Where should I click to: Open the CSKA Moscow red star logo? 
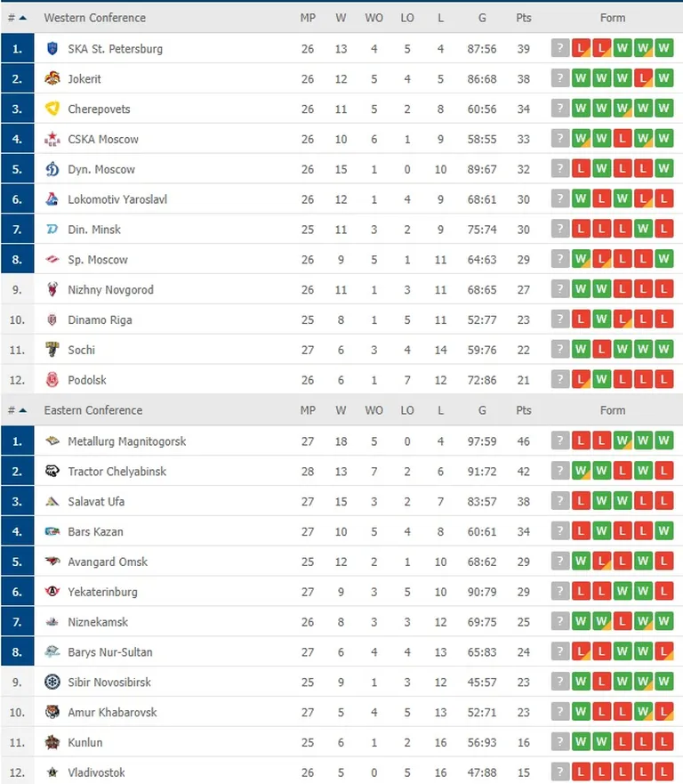pos(52,139)
